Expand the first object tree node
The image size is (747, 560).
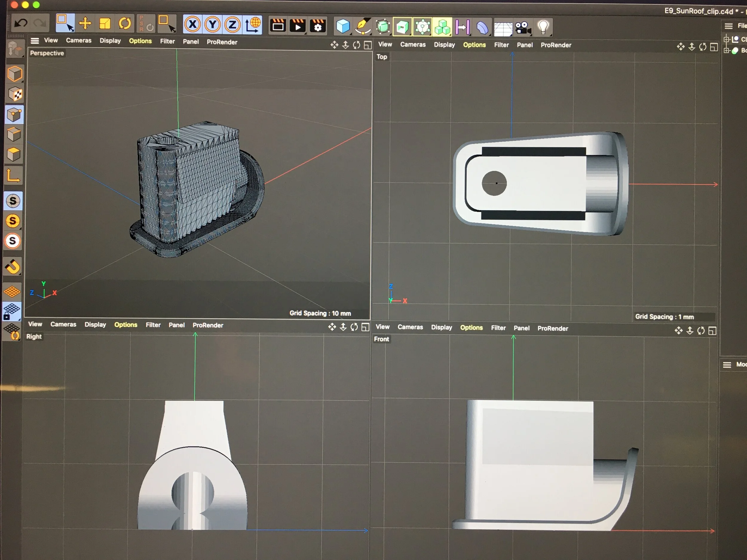click(x=726, y=39)
